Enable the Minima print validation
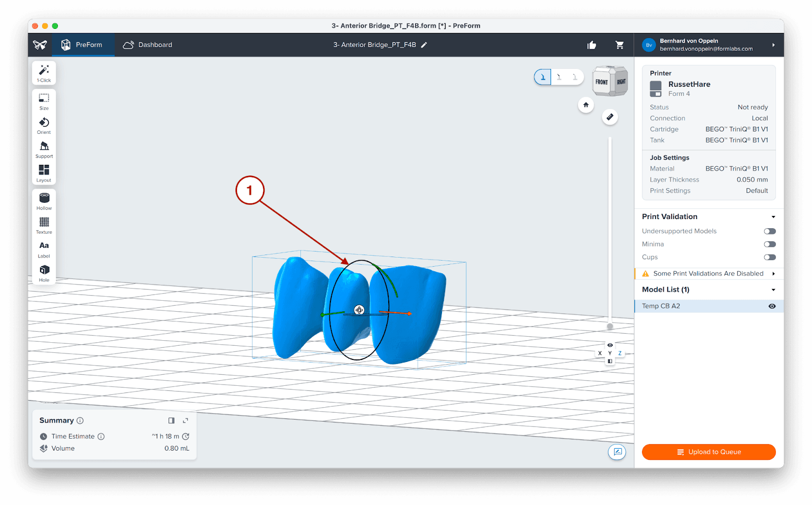Screen dimensions: 812x505 tap(769, 244)
